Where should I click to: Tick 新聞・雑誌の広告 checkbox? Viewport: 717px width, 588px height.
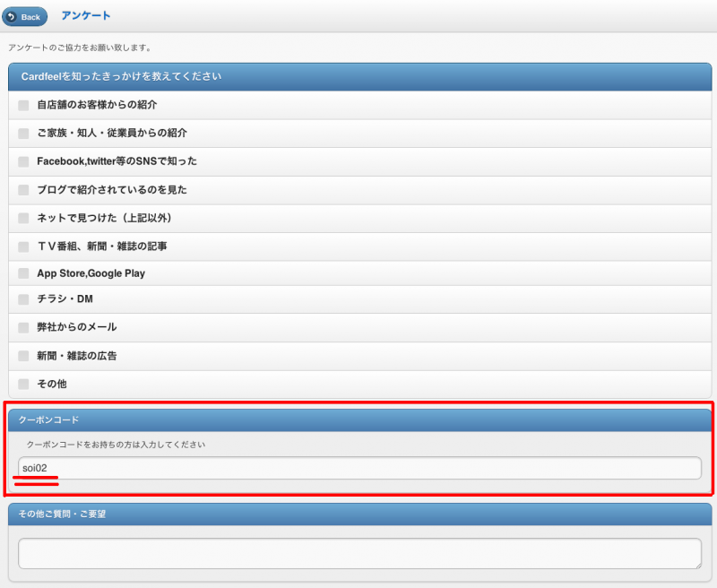pos(23,356)
